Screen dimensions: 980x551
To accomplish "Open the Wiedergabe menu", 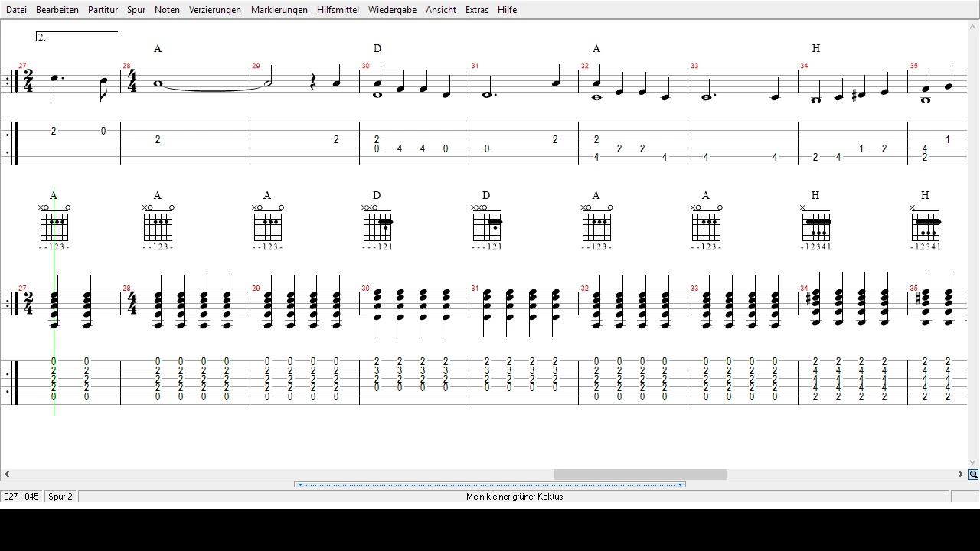I will click(392, 10).
